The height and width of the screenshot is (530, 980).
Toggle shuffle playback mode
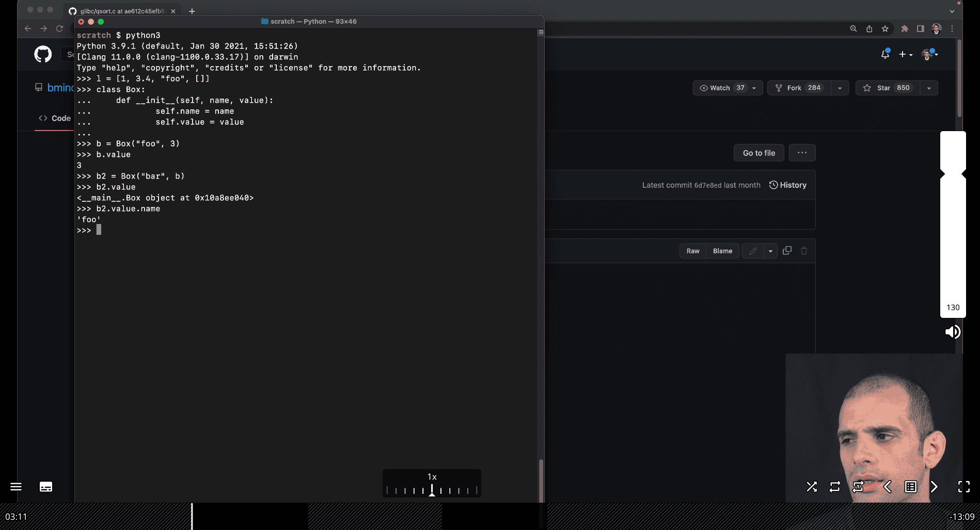tap(812, 487)
